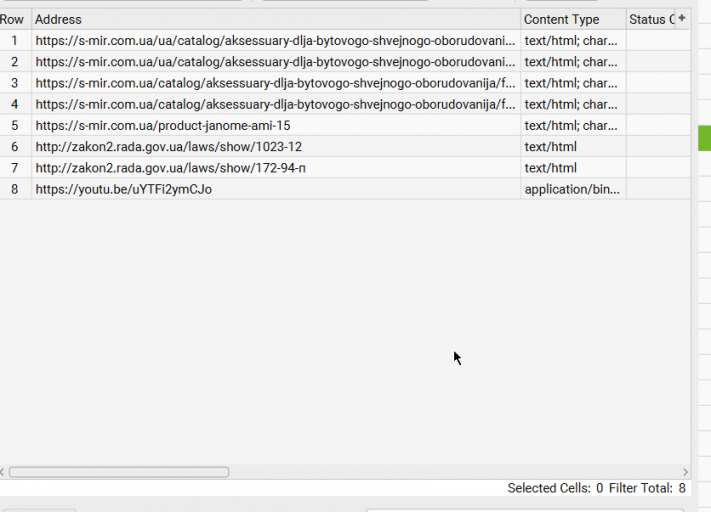Click the Status Code column header
This screenshot has width=711, height=512.
tap(651, 20)
